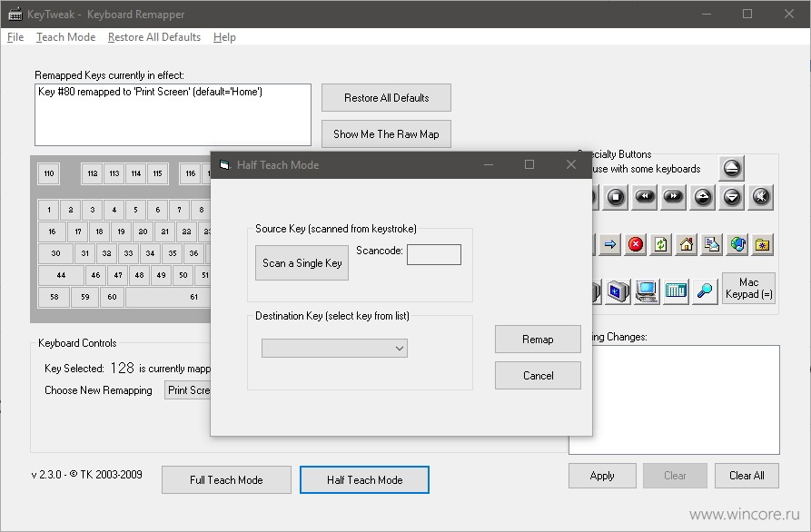811x532 pixels.
Task: Select key 60 on keyboard layout
Action: 112,297
